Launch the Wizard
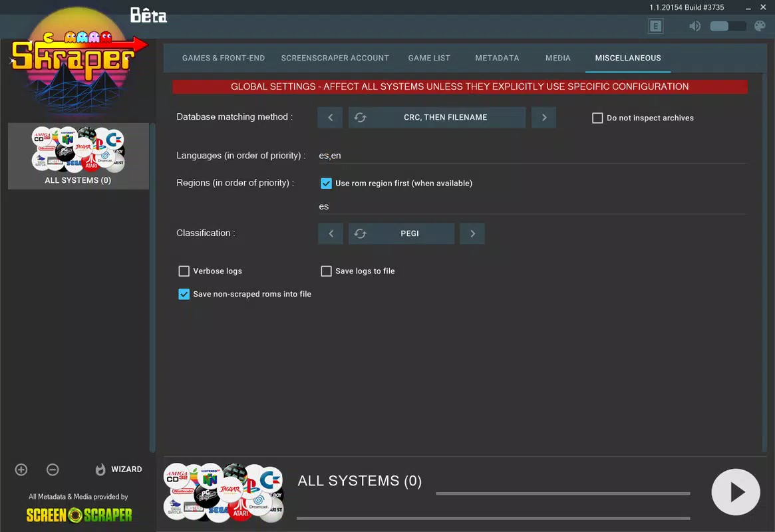Image resolution: width=775 pixels, height=532 pixels. coord(118,469)
